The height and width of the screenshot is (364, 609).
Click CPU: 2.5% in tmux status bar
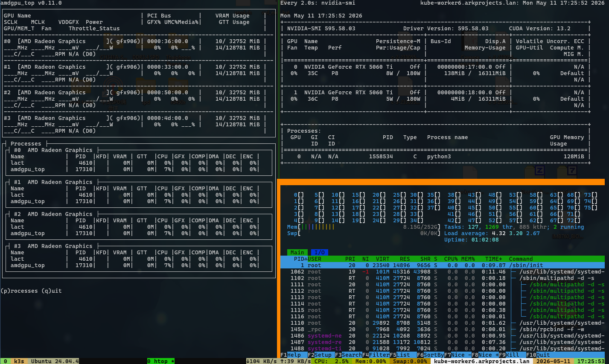click(332, 361)
